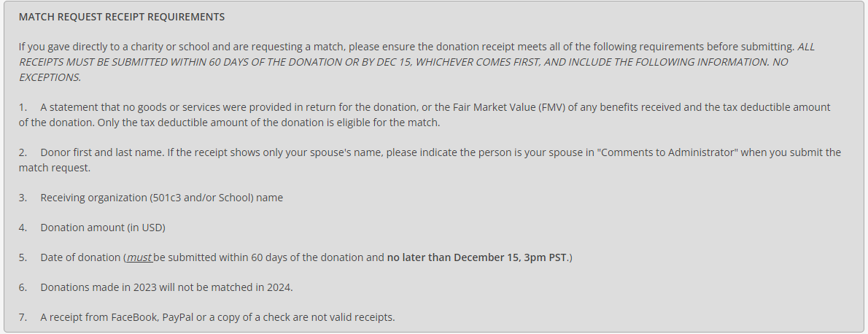Click the MATCH REQUEST RECEIPT REQUIREMENTS heading
The image size is (868, 334).
[x=122, y=18]
